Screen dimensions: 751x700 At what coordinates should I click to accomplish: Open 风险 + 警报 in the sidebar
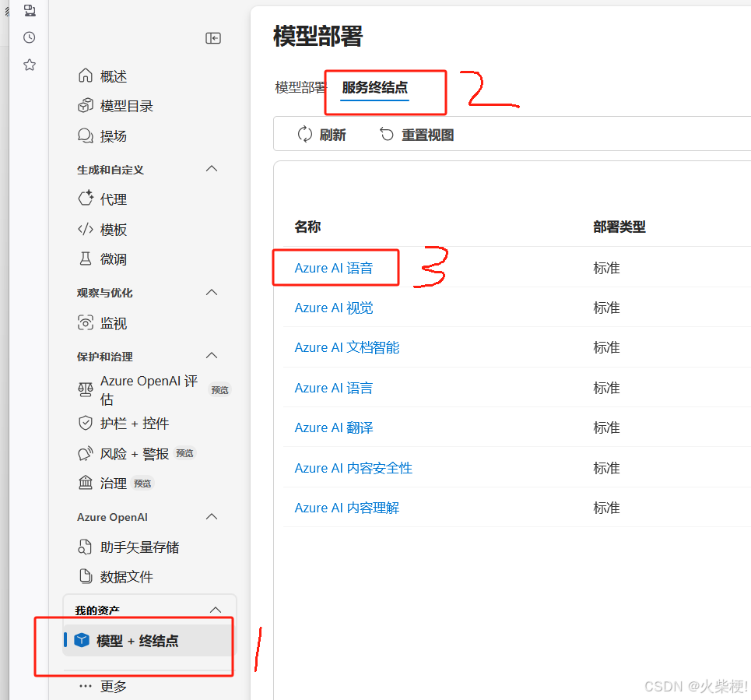coord(135,454)
